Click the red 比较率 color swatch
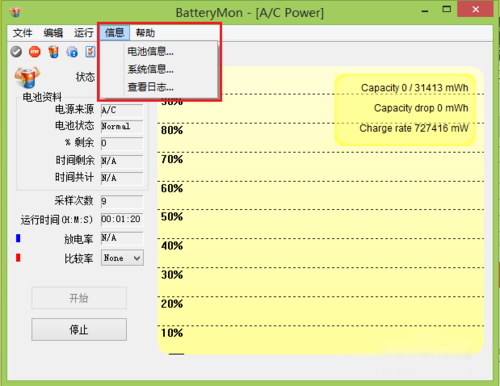The width and height of the screenshot is (500, 386). pyautogui.click(x=18, y=258)
